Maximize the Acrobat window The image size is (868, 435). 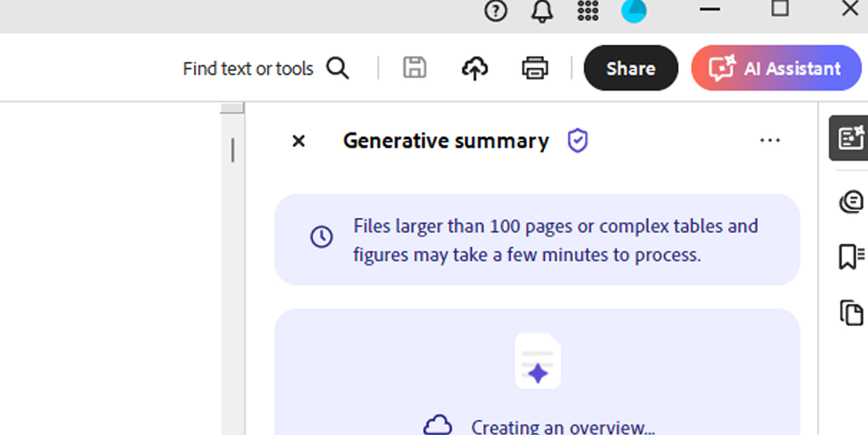[780, 8]
